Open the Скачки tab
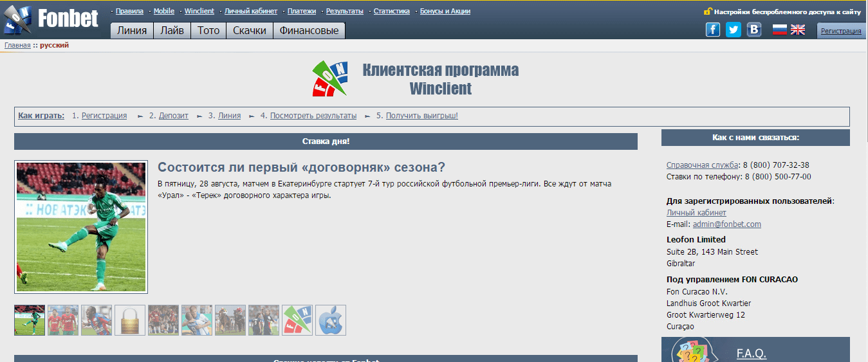This screenshot has width=868, height=362. [250, 30]
